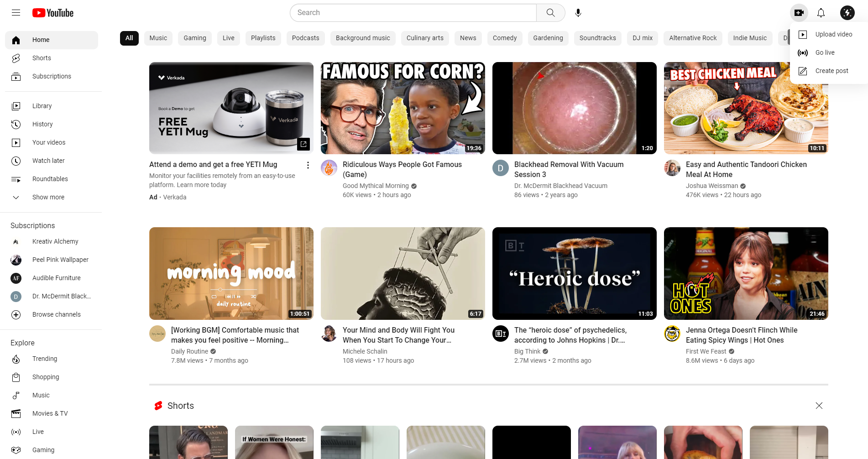The width and height of the screenshot is (868, 459).
Task: Select the Music filter chip
Action: 158,38
